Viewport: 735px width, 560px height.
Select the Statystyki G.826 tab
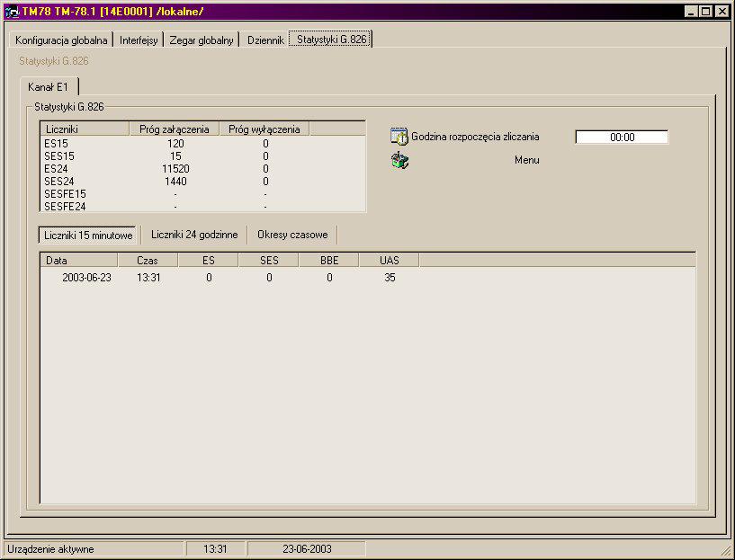(331, 39)
